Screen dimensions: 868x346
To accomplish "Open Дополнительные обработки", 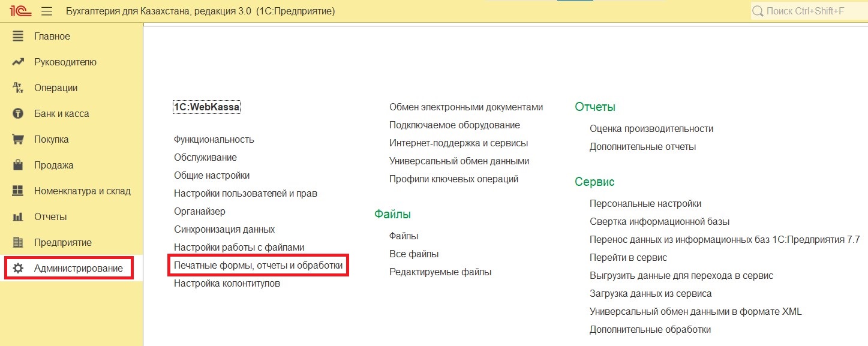I will click(x=650, y=329).
